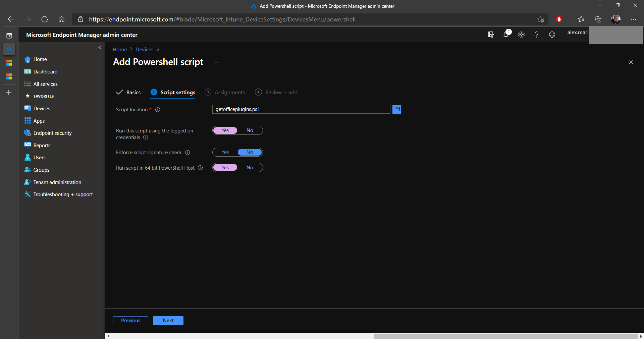The image size is (644, 339).
Task: Click the folder browse icon for script location
Action: pos(397,109)
